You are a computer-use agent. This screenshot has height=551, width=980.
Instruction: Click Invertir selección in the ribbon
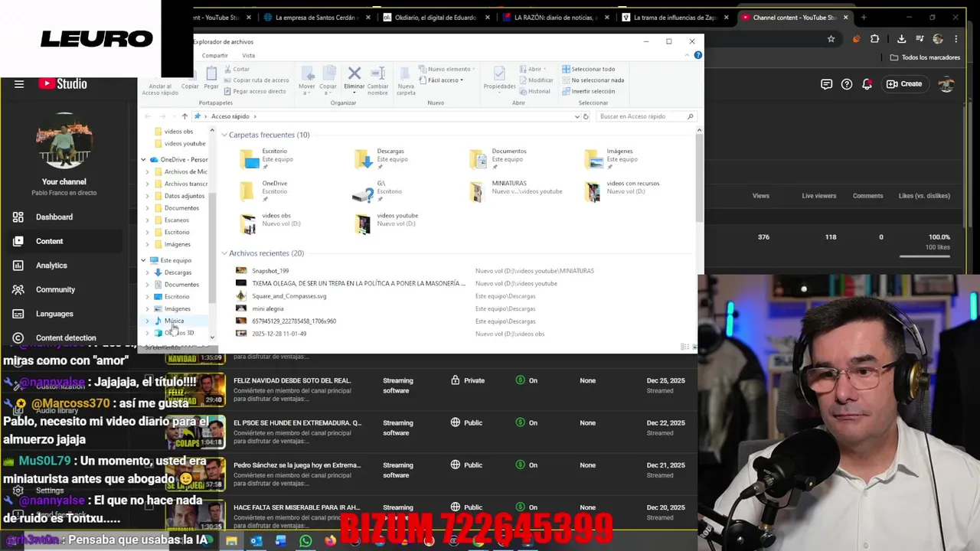pos(587,91)
